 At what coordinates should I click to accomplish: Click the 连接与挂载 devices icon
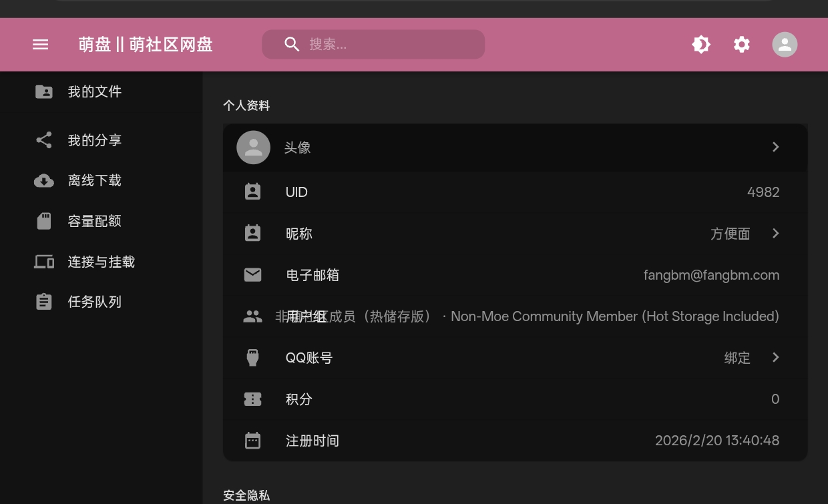(44, 262)
